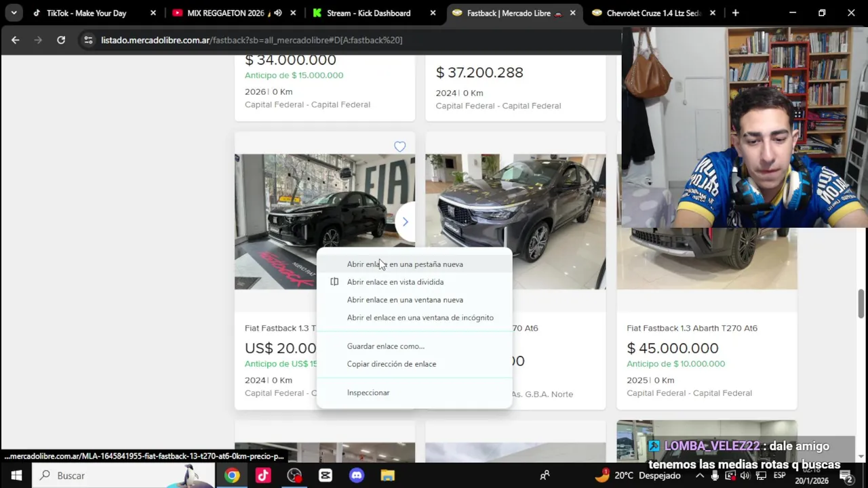Open File Explorer from the taskbar
Screen dimensions: 868x488
point(387,476)
